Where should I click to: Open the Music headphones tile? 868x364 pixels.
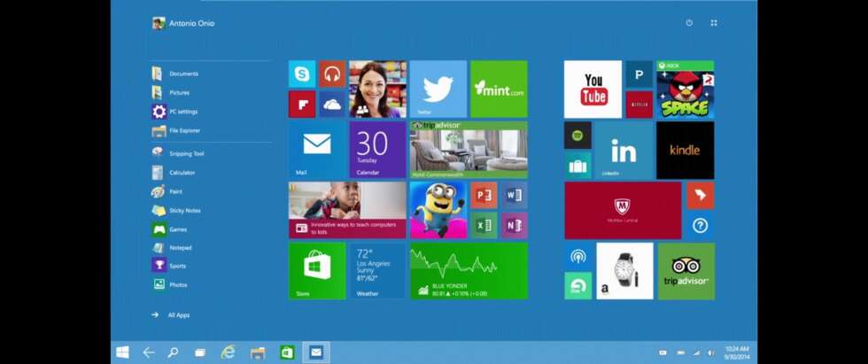coord(332,74)
